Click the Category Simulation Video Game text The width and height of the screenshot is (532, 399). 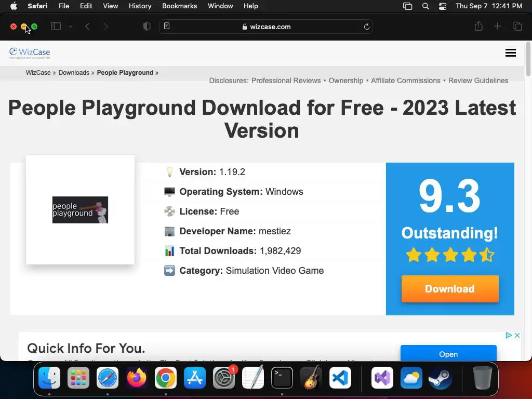coord(251,270)
